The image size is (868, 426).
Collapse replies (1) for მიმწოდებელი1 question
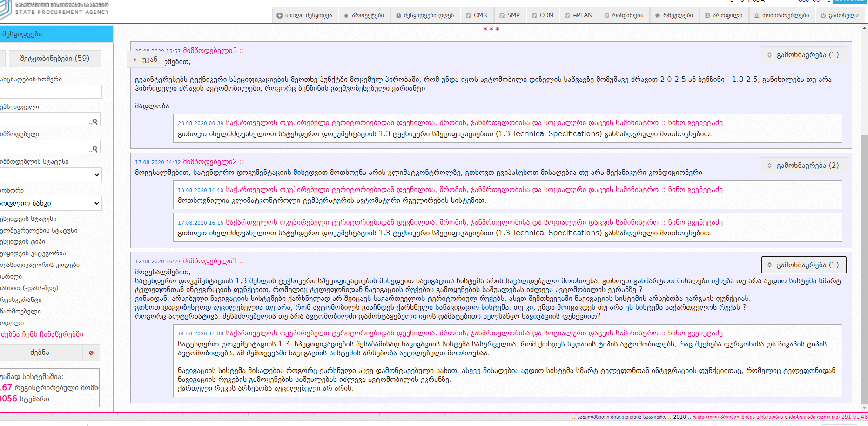tap(803, 265)
